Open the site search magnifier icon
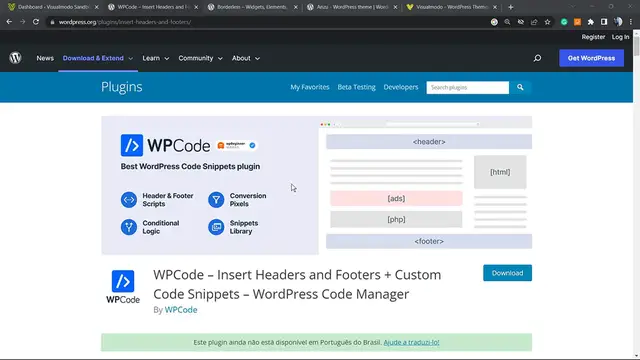Screen dimensions: 640x360 (x=538, y=58)
